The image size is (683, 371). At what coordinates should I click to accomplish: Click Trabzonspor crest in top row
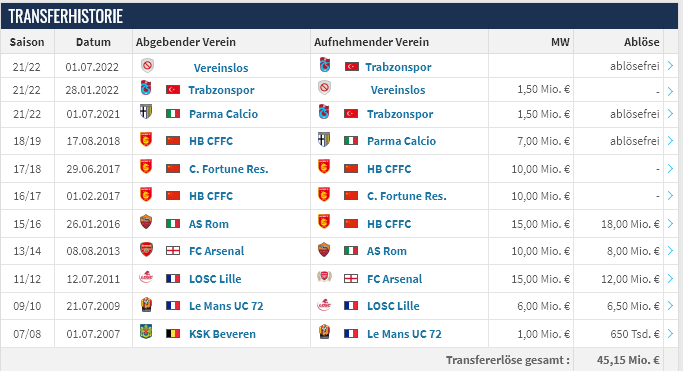pyautogui.click(x=325, y=65)
